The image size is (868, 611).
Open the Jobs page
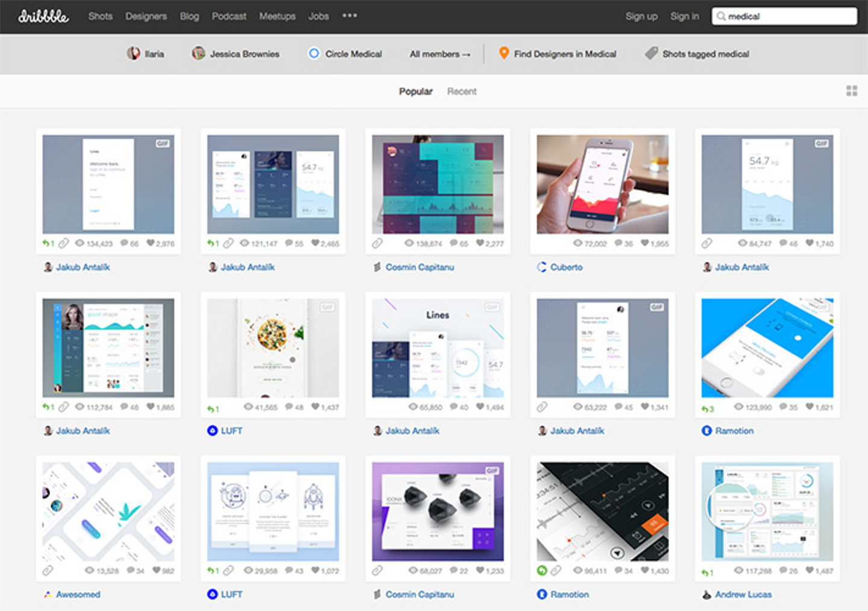point(318,16)
